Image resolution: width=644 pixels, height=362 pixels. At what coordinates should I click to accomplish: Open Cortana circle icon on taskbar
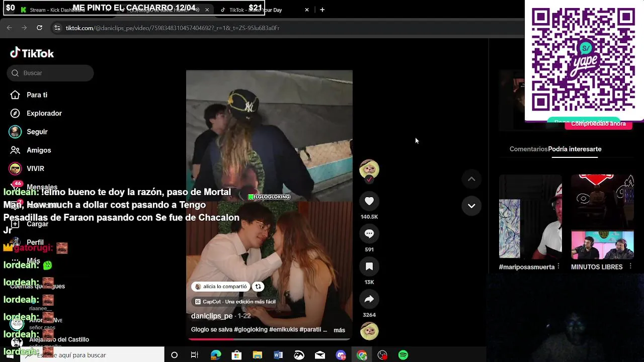tap(174, 355)
